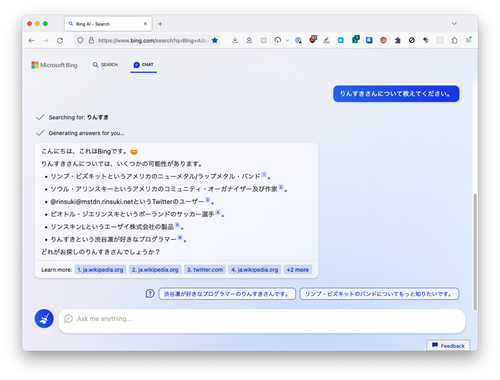
Task: Click the black circle-slash extension icon
Action: [412, 40]
